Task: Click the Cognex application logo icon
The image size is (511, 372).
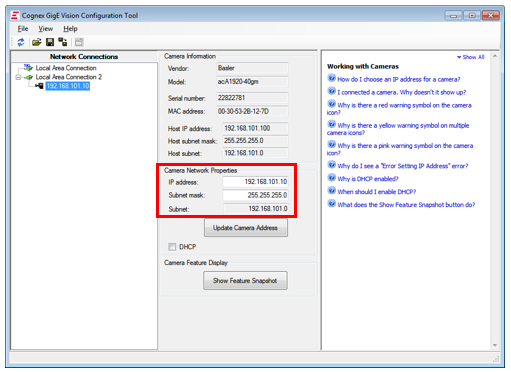Action: (x=15, y=15)
